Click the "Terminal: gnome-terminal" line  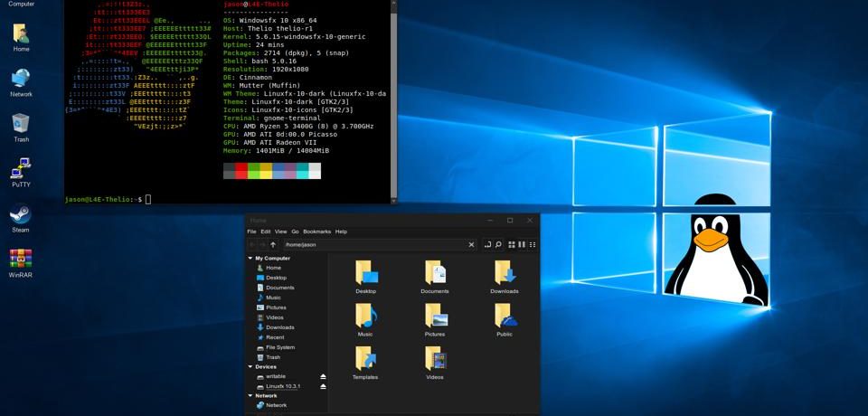[272, 118]
